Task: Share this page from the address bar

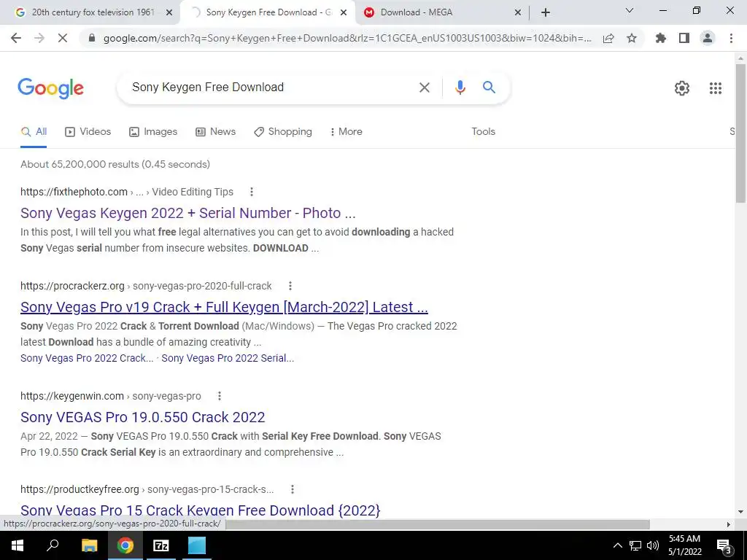Action: 608,38
